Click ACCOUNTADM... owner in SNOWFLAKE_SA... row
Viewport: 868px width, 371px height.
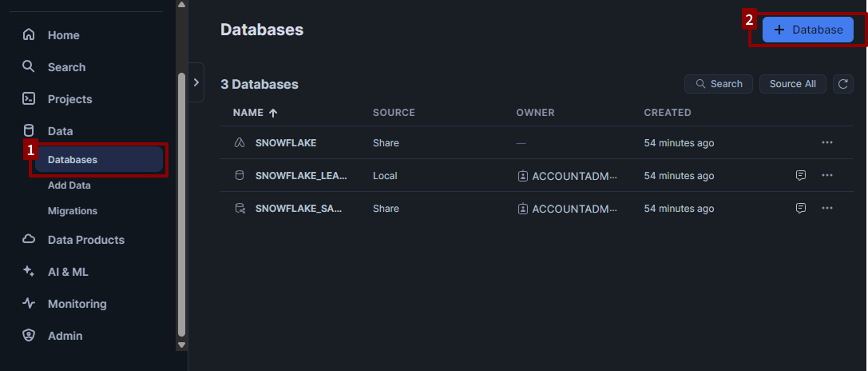(574, 209)
